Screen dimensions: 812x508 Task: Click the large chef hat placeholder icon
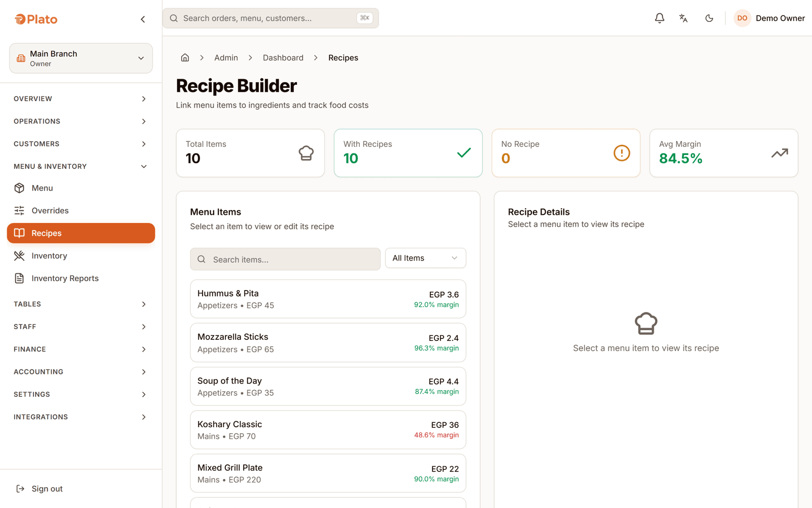[646, 324]
